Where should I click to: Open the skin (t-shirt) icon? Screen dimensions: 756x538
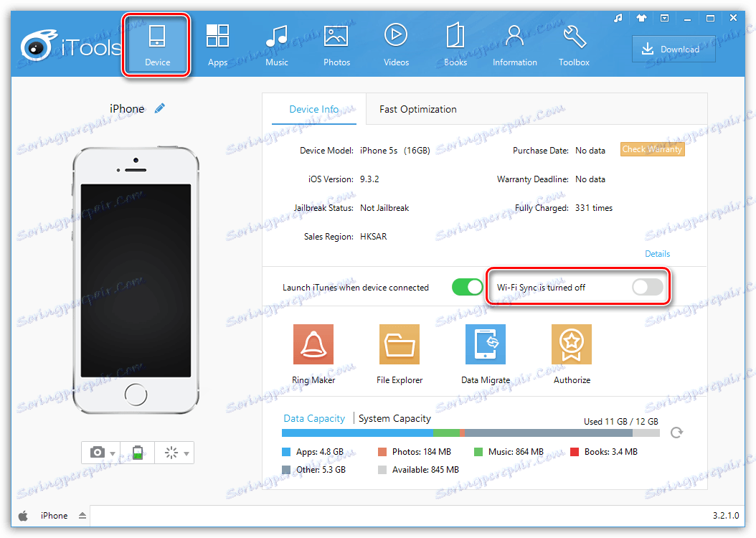(x=641, y=19)
